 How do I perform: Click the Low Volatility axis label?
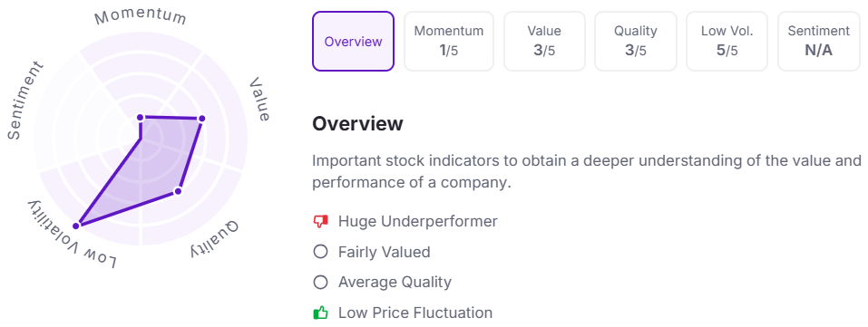[x=73, y=234]
